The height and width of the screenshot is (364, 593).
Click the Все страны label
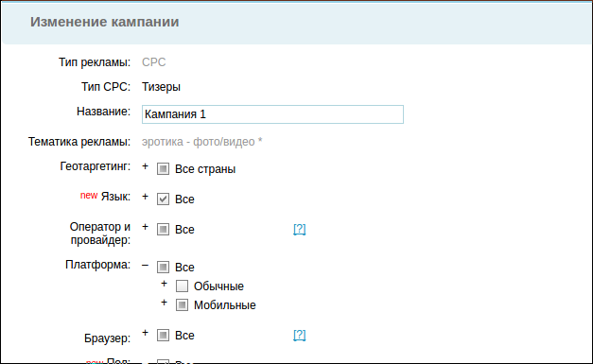coord(205,169)
